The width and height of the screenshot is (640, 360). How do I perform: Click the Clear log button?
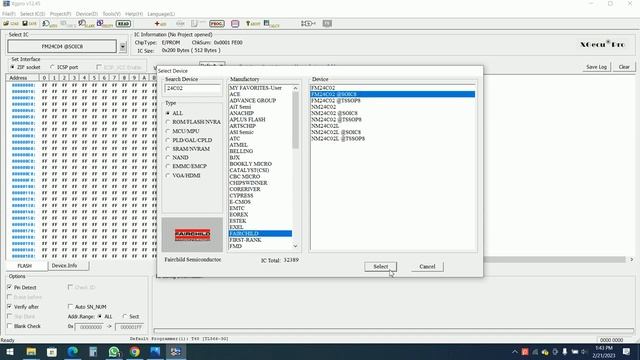pos(624,67)
